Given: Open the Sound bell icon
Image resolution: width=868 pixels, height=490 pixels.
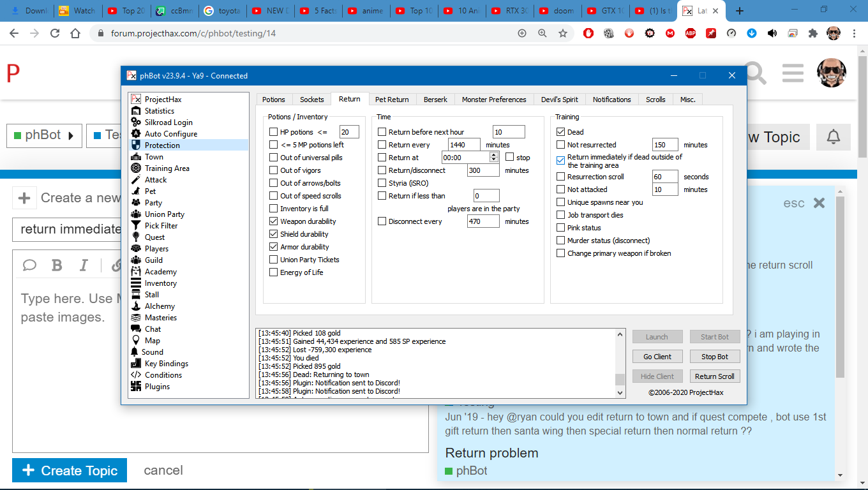Looking at the screenshot, I should pyautogui.click(x=135, y=352).
